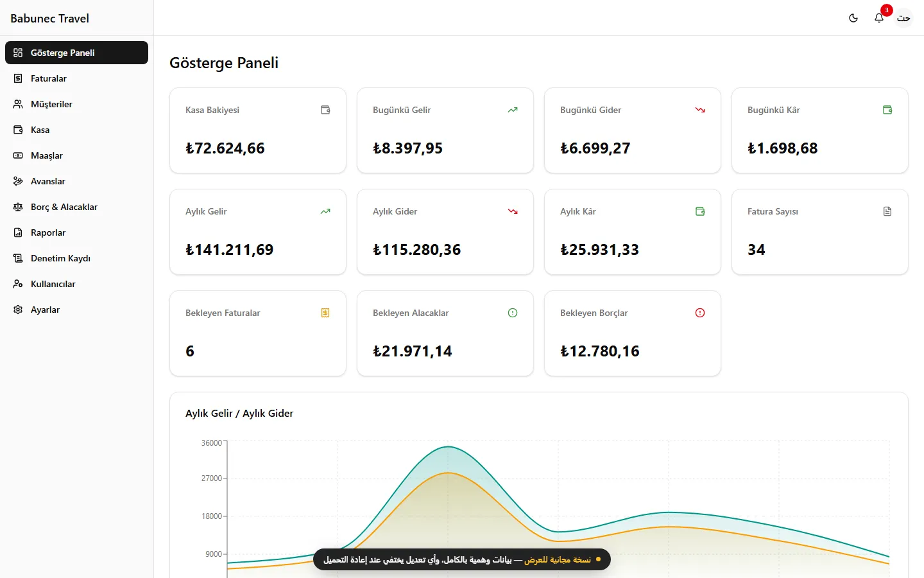
Task: Click the Avanslar hand-coins icon
Action: click(18, 181)
